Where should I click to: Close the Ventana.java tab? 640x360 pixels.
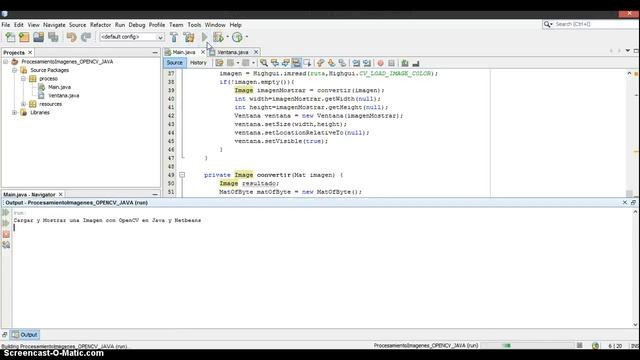coord(256,52)
